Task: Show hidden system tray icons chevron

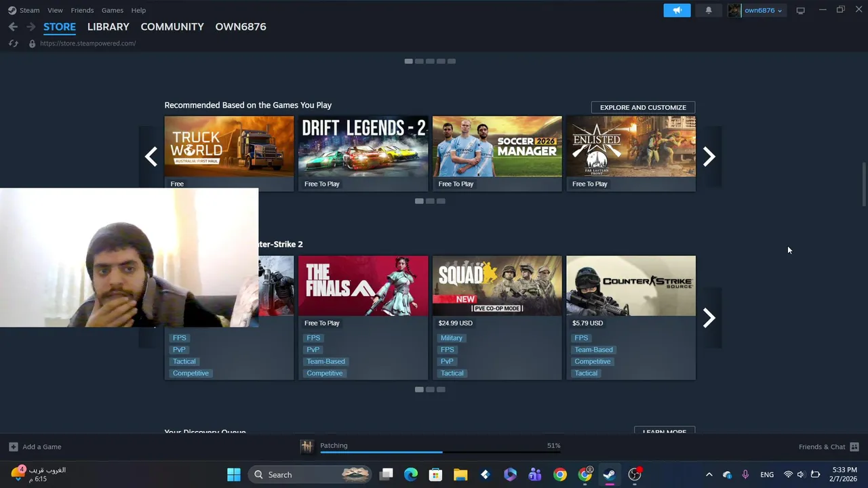Action: click(x=709, y=474)
